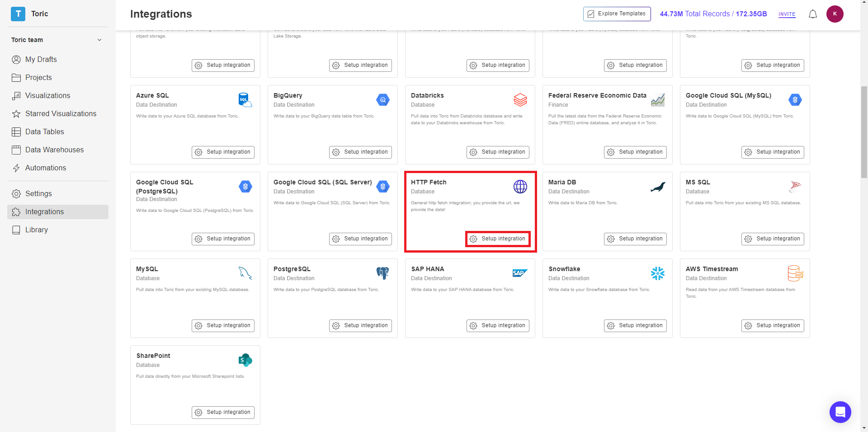This screenshot has height=432, width=868.
Task: Open Starred Visualizations
Action: click(58, 113)
